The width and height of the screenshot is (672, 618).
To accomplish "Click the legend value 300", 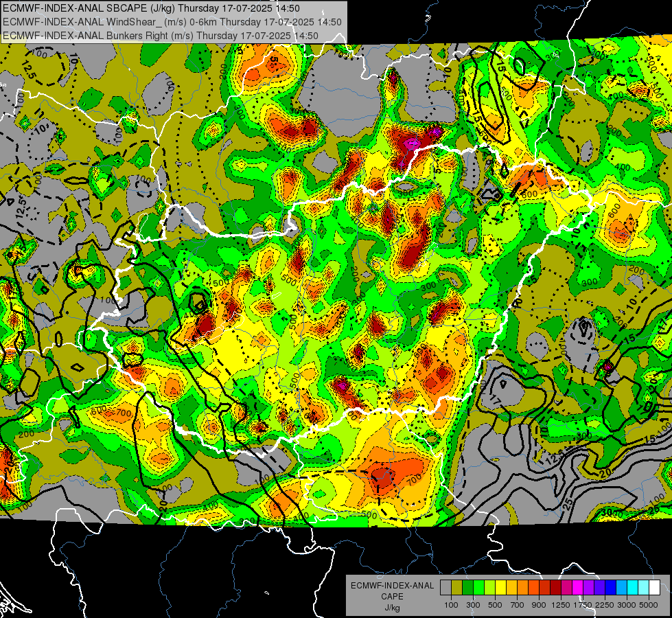I will point(473,605).
